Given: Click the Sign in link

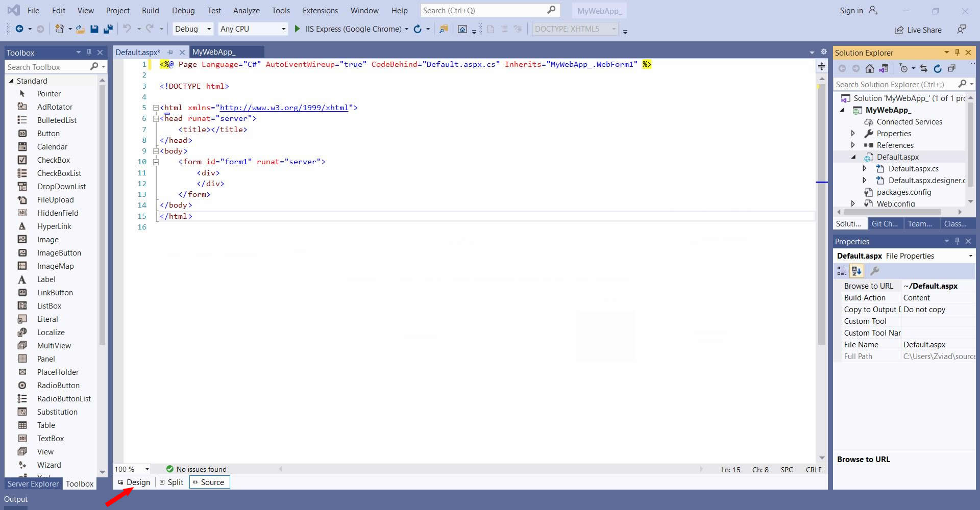Looking at the screenshot, I should (x=851, y=10).
